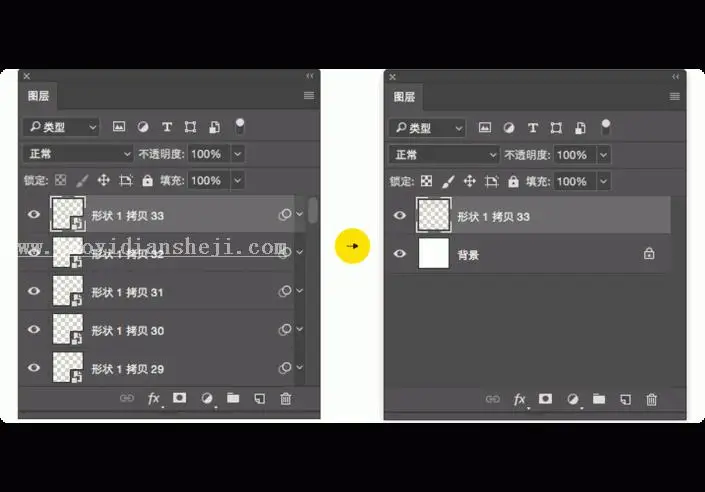
Task: Lock image pixels brush icon in left panel
Action: [x=82, y=181]
